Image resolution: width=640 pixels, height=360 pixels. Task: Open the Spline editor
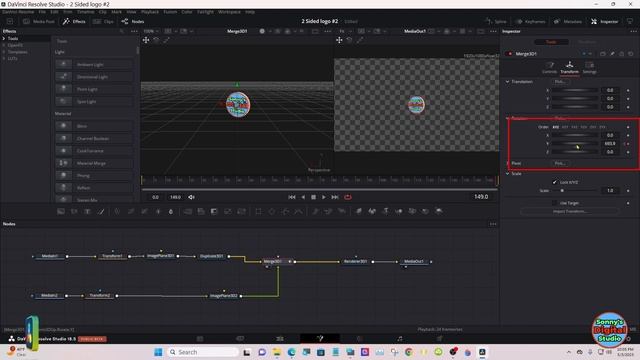click(496, 21)
